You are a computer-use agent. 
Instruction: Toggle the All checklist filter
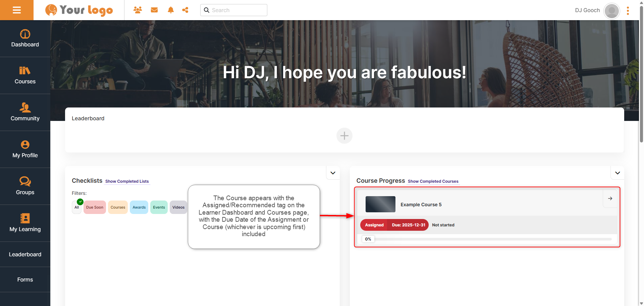click(x=77, y=207)
